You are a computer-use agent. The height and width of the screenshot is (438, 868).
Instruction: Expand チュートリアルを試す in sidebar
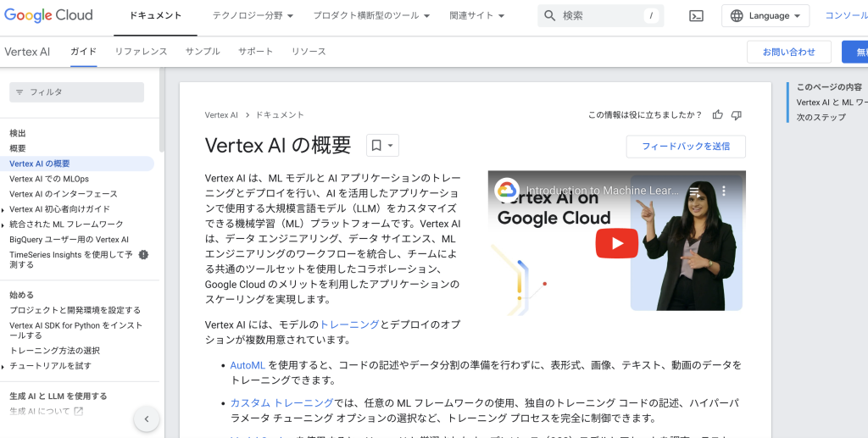click(x=4, y=366)
